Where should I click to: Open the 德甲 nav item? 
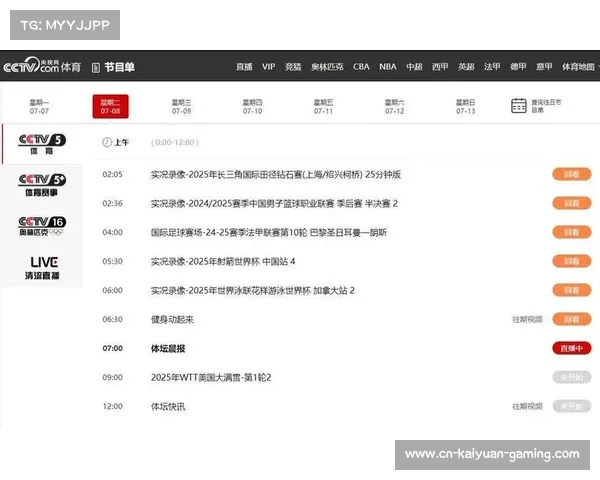tap(518, 67)
